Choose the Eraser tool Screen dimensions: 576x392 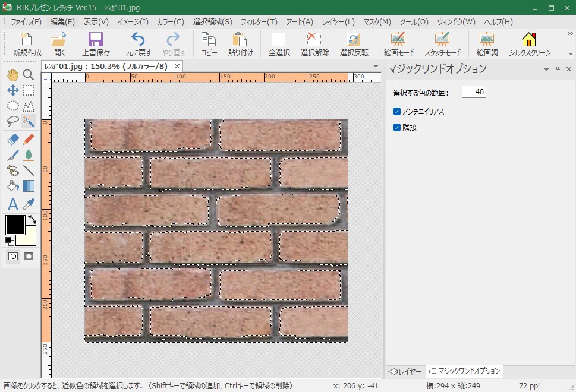click(x=12, y=140)
